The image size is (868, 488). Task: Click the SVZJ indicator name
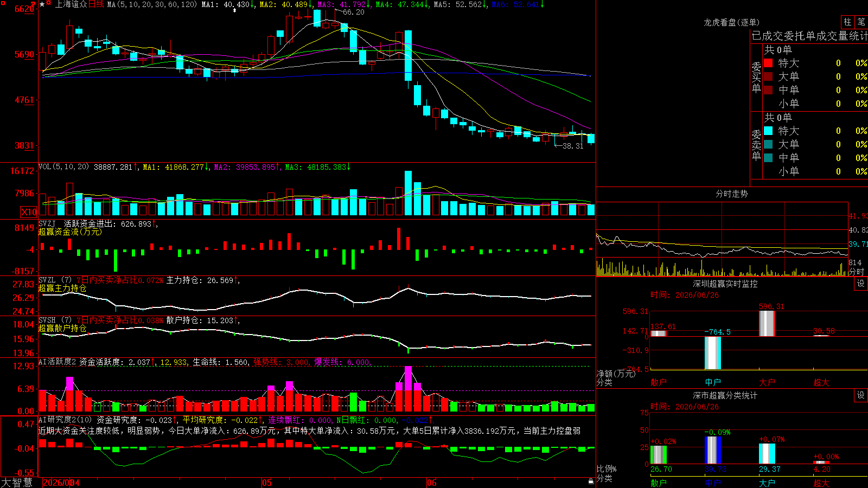47,223
